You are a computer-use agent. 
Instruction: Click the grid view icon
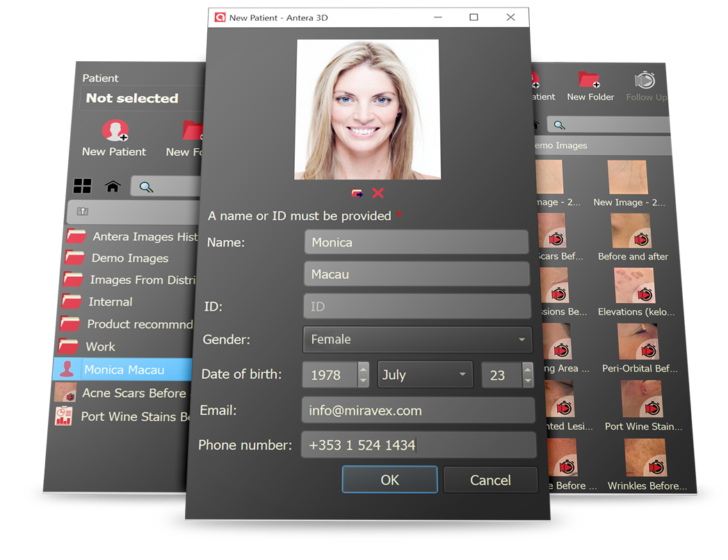pyautogui.click(x=82, y=186)
